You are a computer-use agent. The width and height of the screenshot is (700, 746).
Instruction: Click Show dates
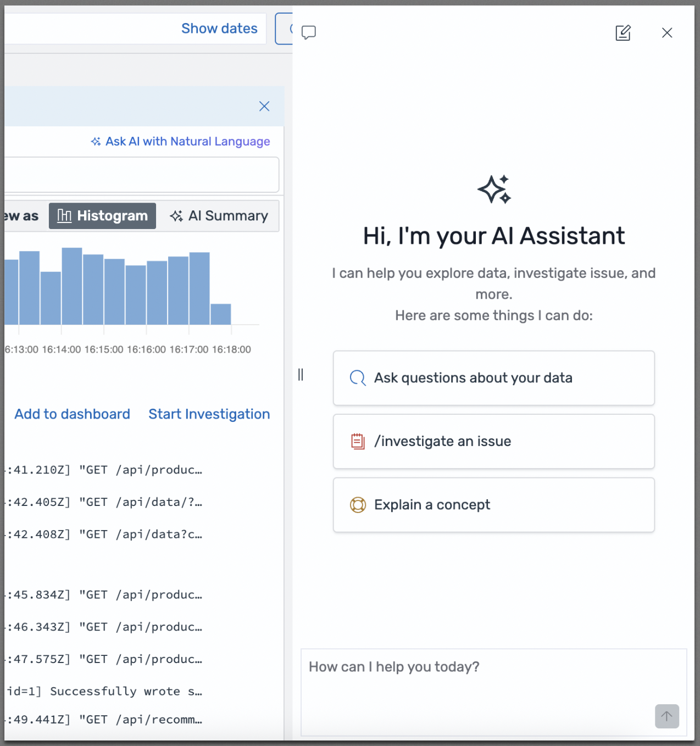click(x=219, y=28)
